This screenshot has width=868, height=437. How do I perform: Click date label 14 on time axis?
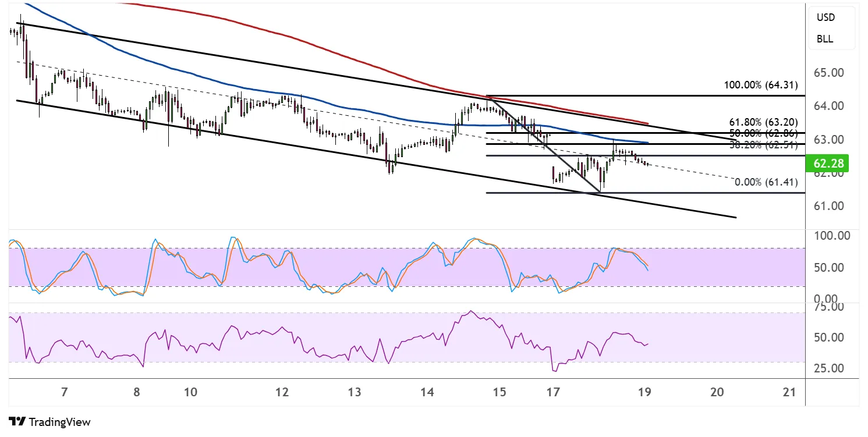pos(427,393)
